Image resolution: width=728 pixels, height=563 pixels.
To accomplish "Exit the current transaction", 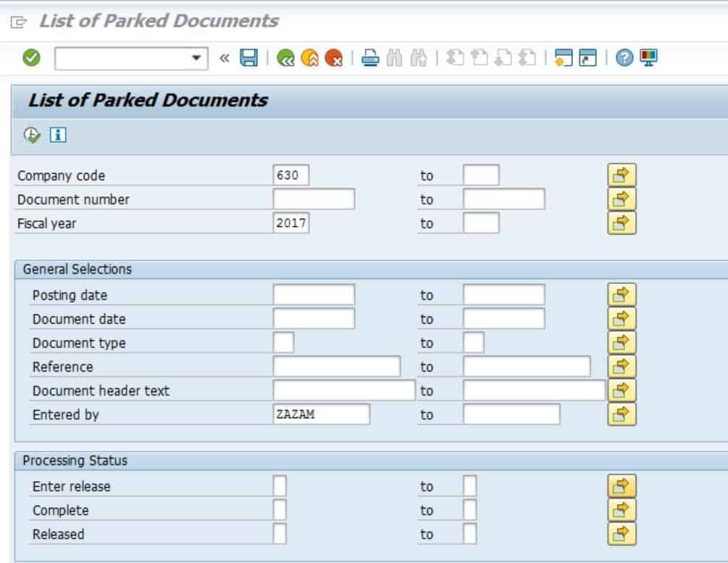I will coord(310,58).
